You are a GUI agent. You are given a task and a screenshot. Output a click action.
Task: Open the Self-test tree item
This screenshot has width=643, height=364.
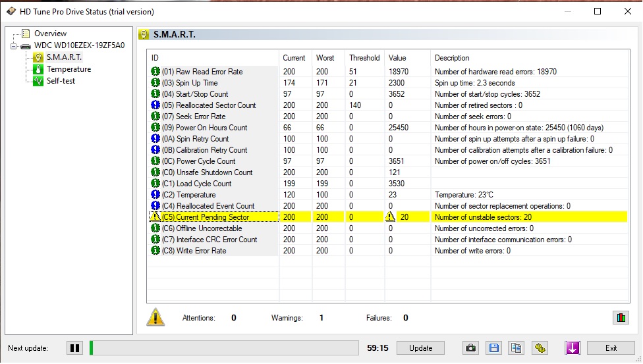point(61,81)
